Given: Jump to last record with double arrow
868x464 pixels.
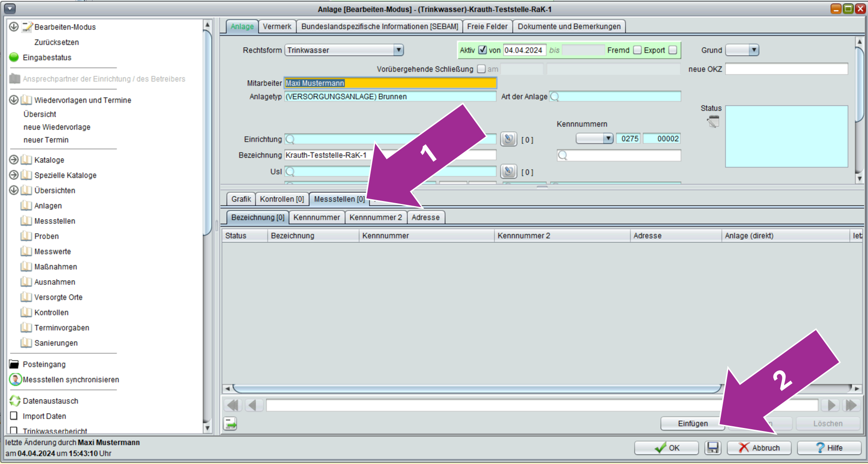Looking at the screenshot, I should point(851,405).
